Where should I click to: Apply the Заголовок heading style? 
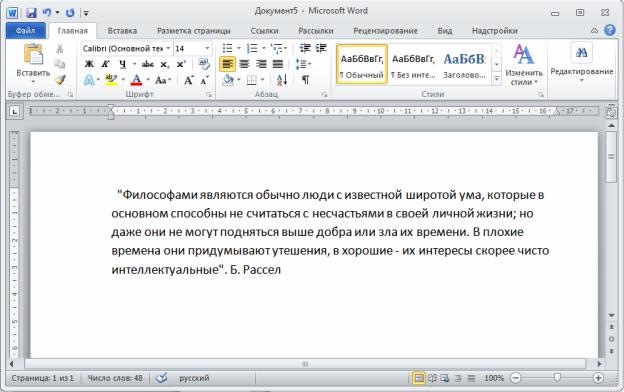464,64
